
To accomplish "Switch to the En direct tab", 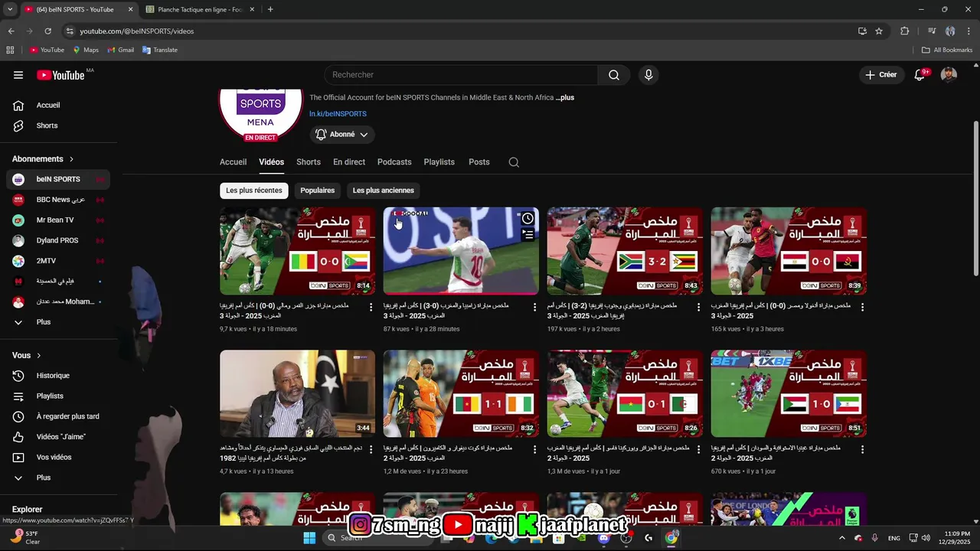I will [349, 162].
